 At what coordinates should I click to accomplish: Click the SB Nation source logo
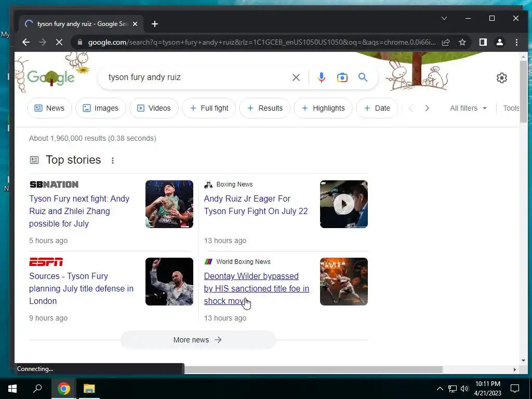(54, 184)
